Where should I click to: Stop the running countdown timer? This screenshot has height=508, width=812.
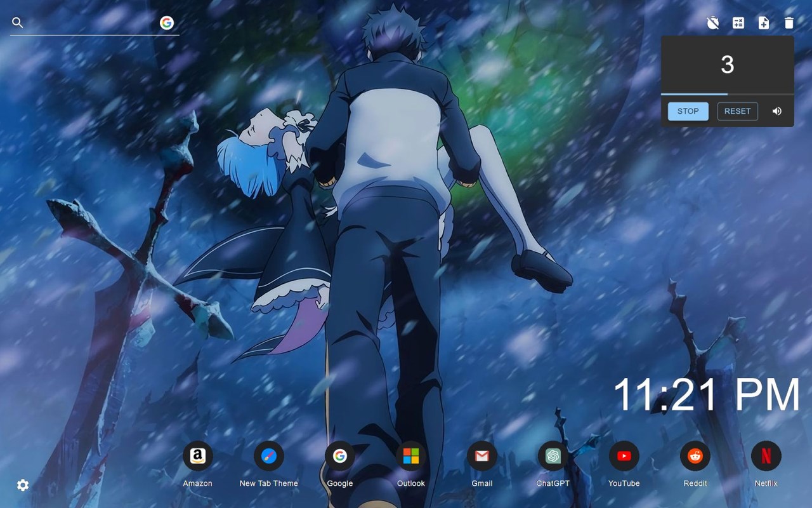[688, 111]
